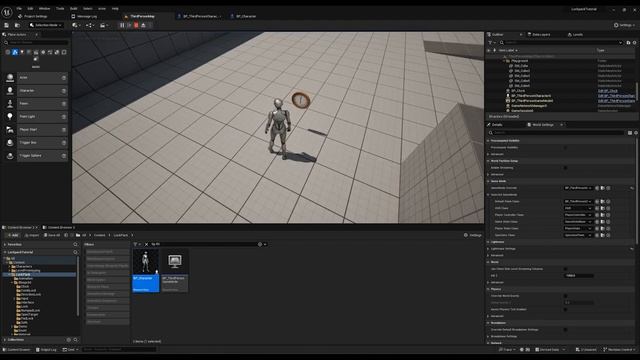Screen dimensions: 640x360
Task: Open the Selection Mode dropdown
Action: [x=46, y=25]
